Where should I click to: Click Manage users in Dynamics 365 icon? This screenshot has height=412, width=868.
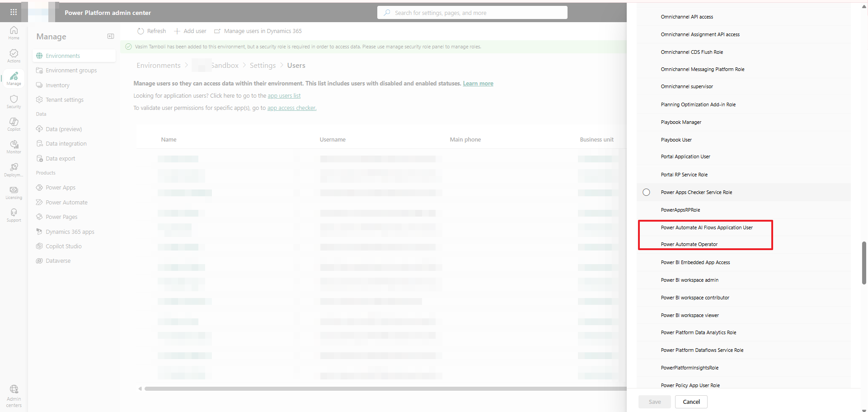(217, 31)
